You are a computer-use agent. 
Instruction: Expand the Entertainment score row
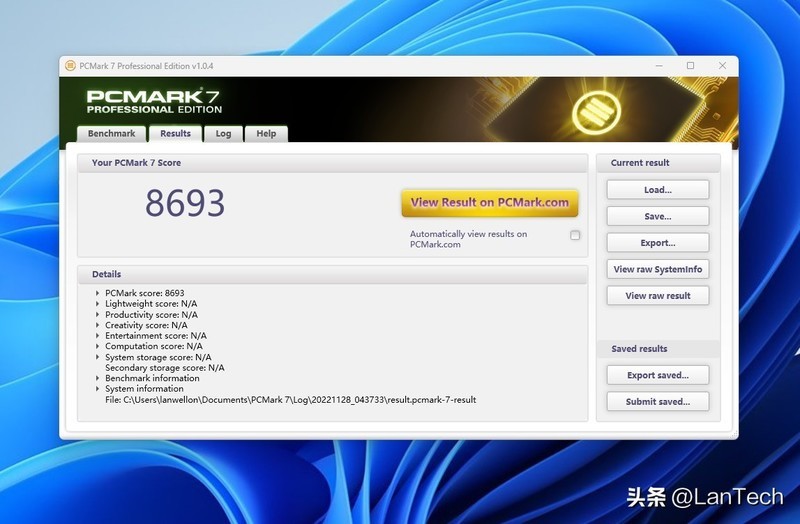pos(97,336)
